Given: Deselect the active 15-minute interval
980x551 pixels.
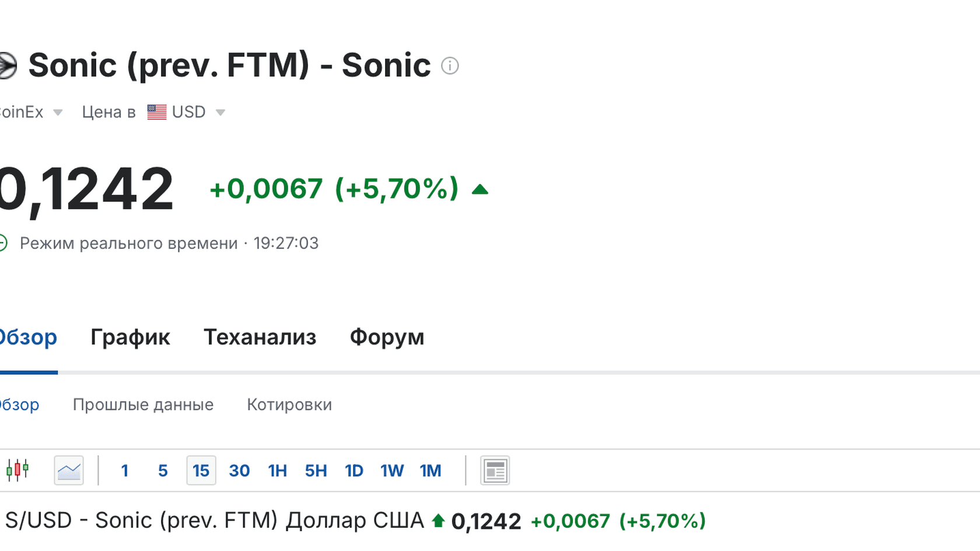Looking at the screenshot, I should (201, 470).
